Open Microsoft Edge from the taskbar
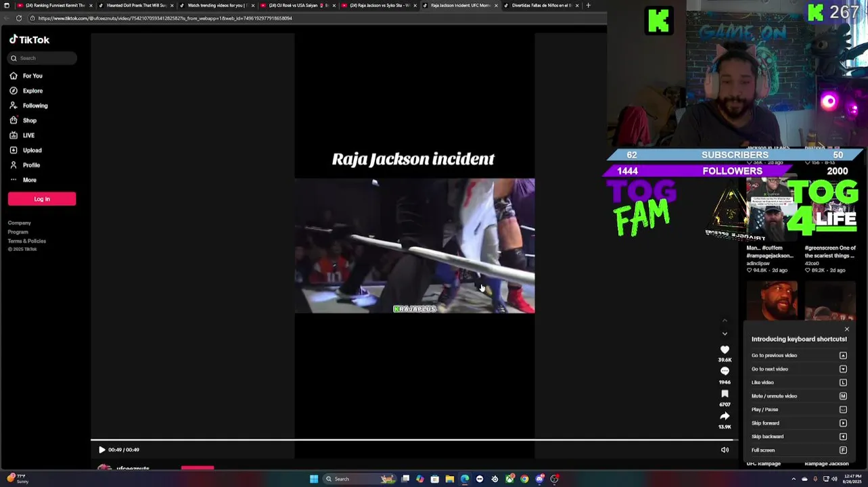868x487 pixels. (465, 479)
